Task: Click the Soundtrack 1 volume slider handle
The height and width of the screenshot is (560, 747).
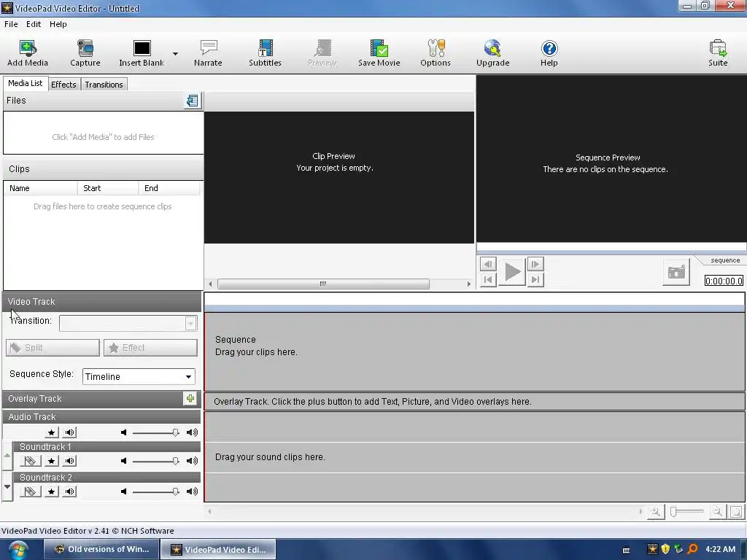Action: coord(175,461)
